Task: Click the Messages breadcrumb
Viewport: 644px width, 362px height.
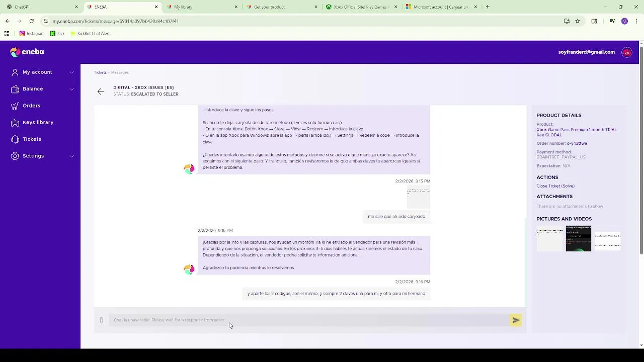Action: click(120, 72)
